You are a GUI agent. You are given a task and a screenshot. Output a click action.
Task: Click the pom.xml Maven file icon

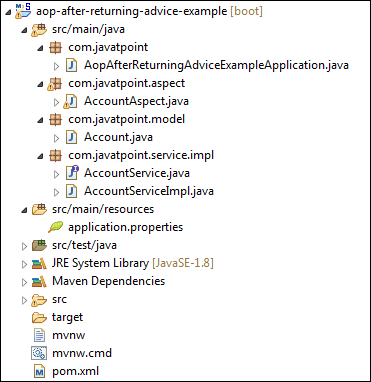(x=39, y=371)
